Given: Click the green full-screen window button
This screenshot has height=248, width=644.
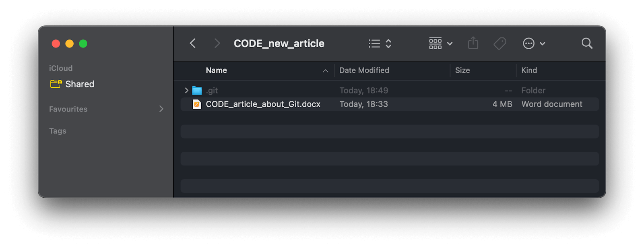Looking at the screenshot, I should [x=83, y=43].
